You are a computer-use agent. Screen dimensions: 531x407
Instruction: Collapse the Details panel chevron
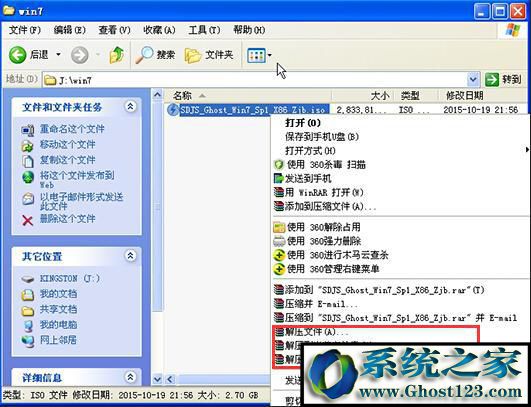130,377
